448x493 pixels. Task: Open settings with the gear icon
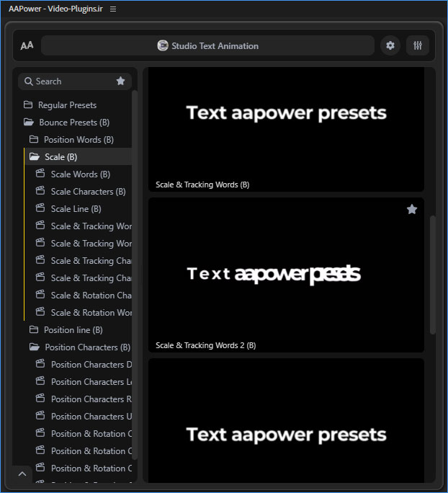tap(390, 45)
